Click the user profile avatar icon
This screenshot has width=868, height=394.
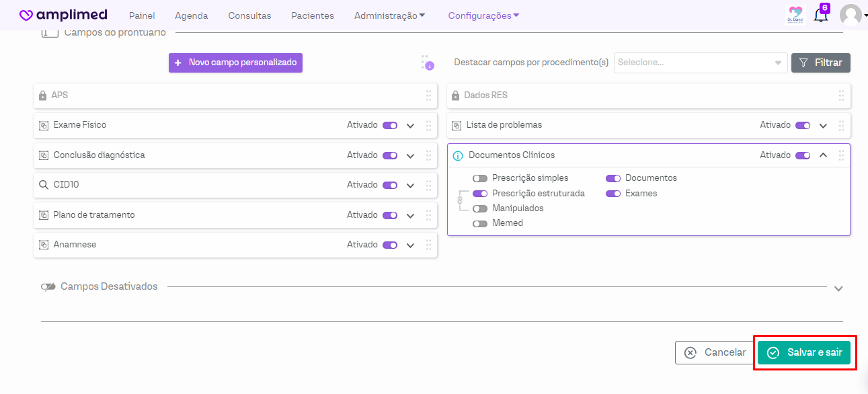click(851, 15)
